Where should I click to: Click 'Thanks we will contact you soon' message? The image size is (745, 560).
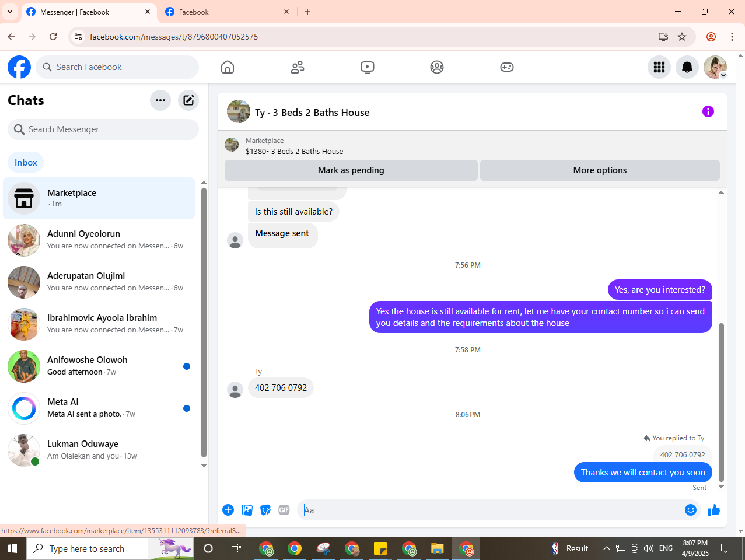643,473
